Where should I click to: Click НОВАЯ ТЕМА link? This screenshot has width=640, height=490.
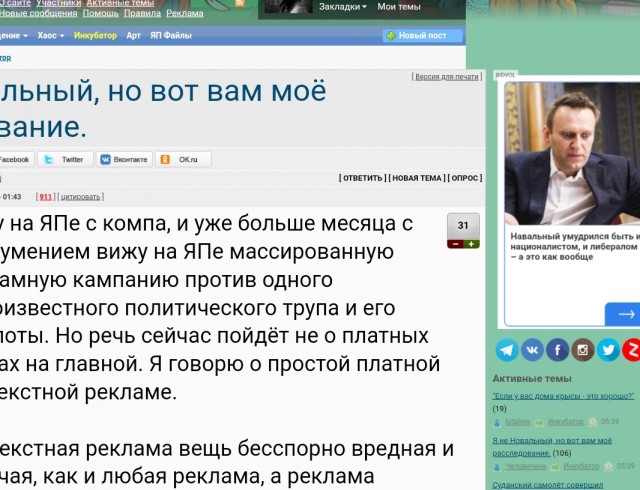[x=416, y=178]
